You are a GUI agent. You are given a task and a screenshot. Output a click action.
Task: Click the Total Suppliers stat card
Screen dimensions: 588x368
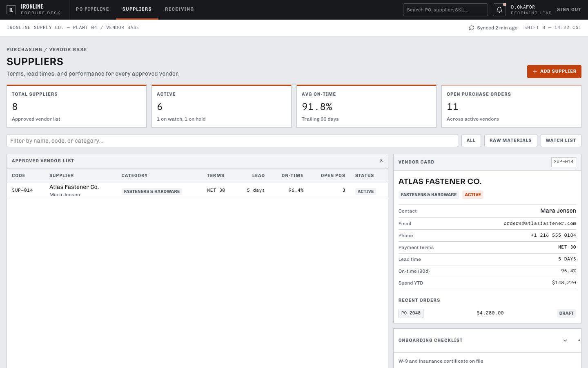[x=76, y=106]
